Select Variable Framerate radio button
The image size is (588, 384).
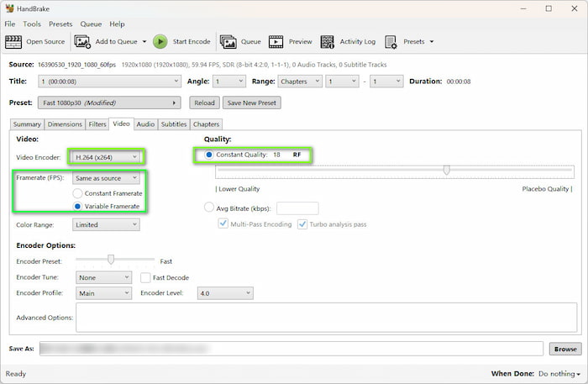pyautogui.click(x=77, y=206)
